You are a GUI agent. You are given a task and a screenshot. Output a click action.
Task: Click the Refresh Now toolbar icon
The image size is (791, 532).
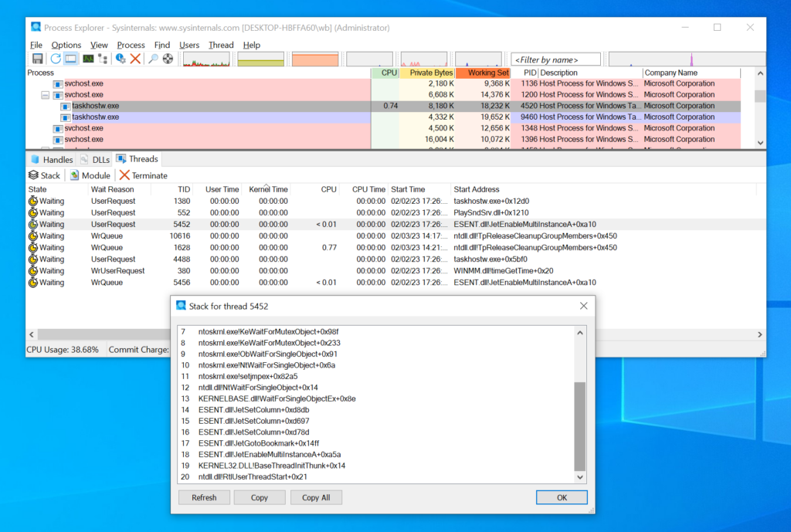(56, 59)
